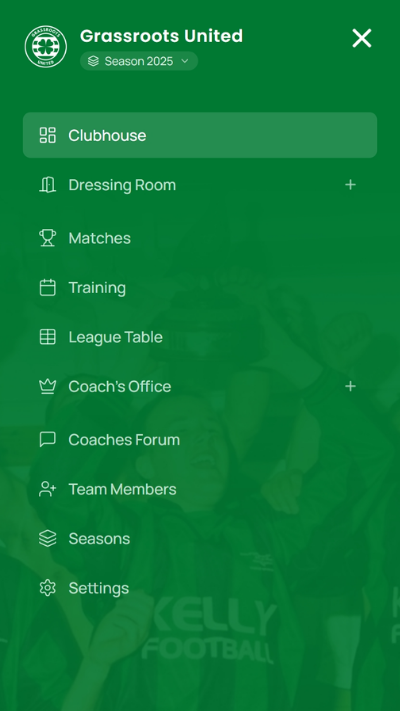This screenshot has height=711, width=400.
Task: Open the Coaches Forum link
Action: pos(200,439)
